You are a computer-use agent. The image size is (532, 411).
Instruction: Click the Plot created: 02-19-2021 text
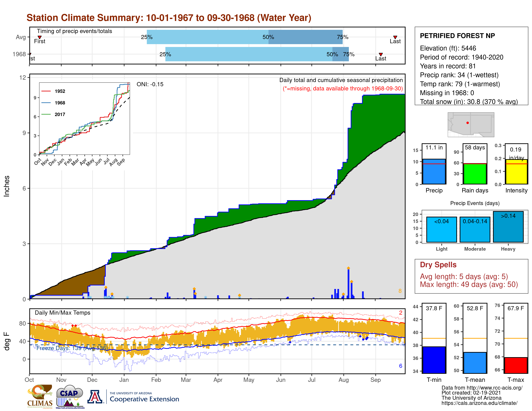click(471, 393)
